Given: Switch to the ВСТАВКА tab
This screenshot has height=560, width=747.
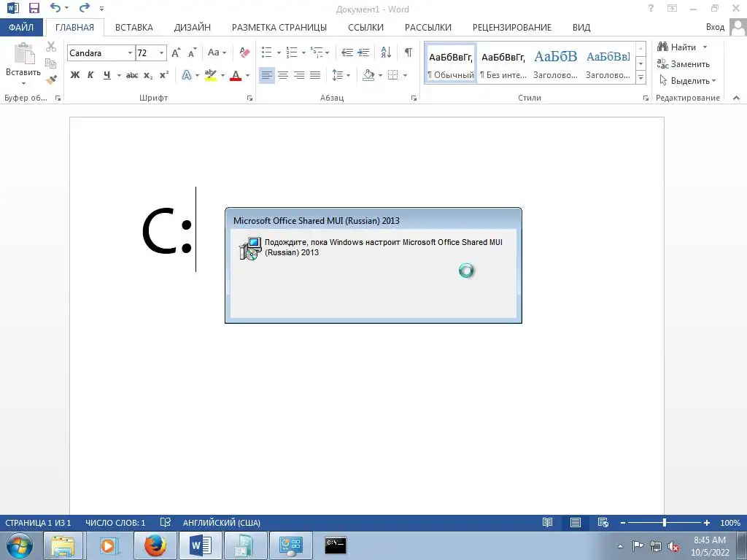Looking at the screenshot, I should (x=134, y=27).
